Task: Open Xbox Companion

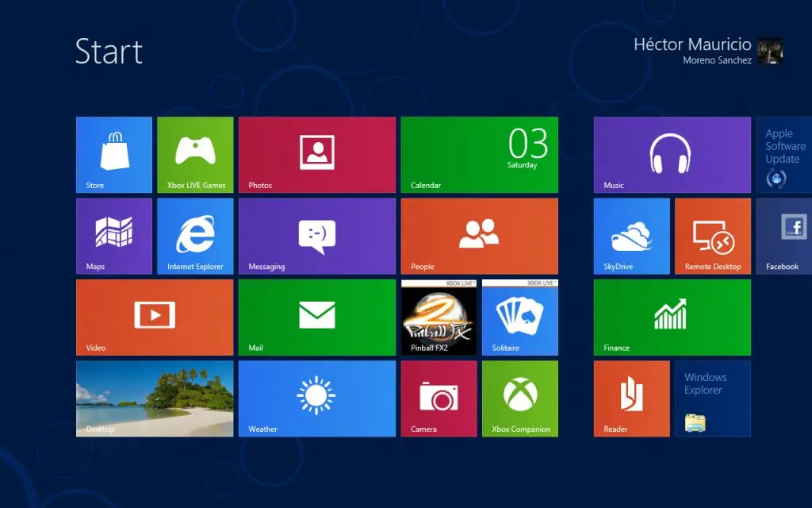Action: [519, 398]
